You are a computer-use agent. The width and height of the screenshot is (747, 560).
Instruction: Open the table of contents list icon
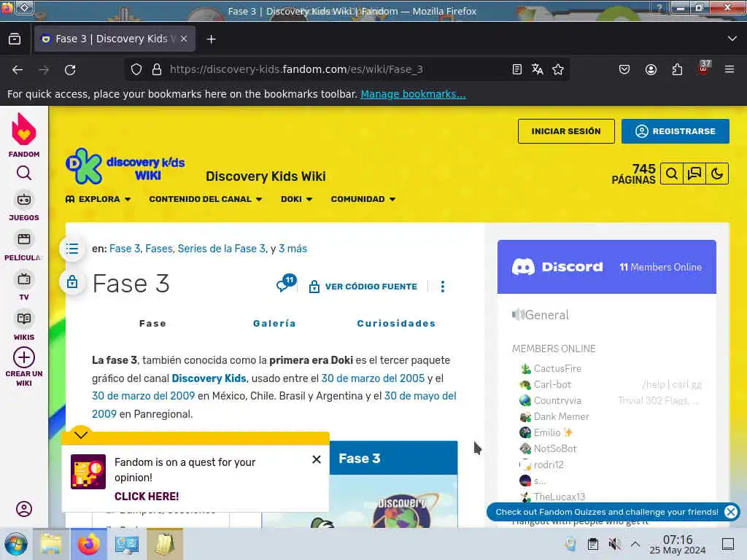[72, 249]
